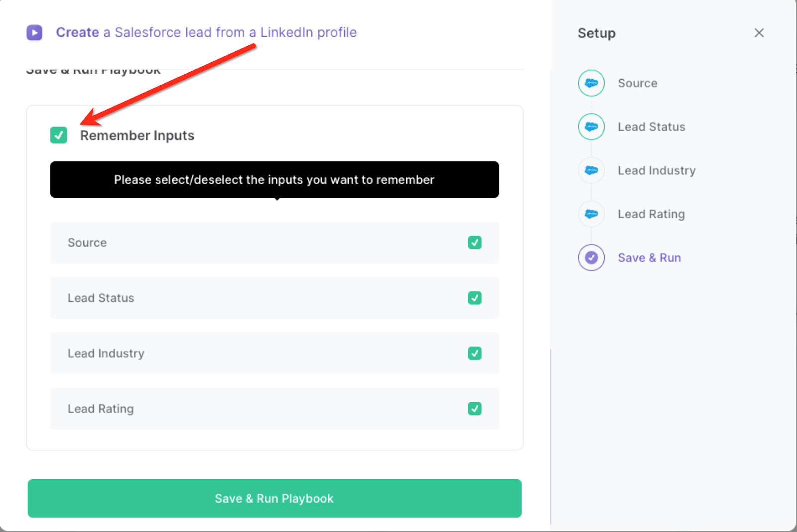Click the Lead Status step Salesforce icon

click(x=591, y=127)
